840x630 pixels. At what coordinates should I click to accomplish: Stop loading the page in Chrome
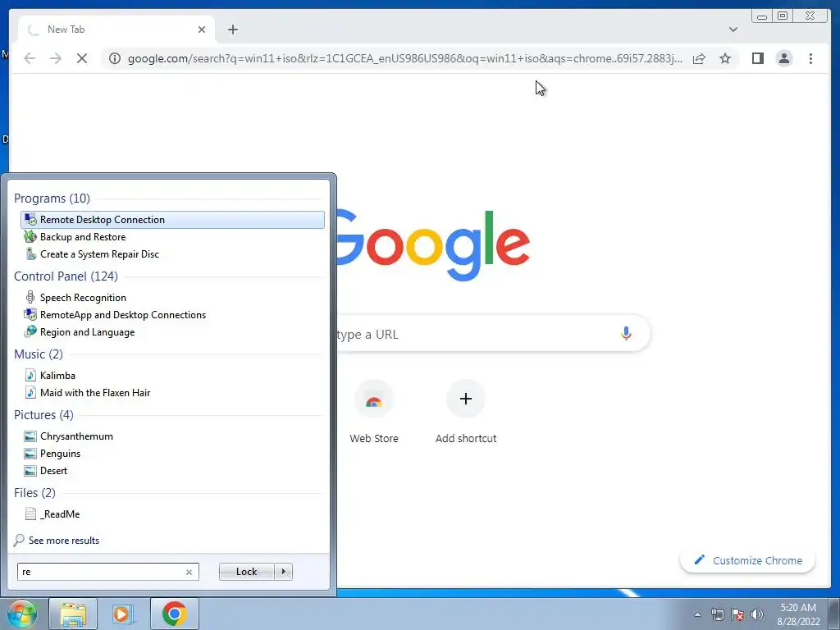[82, 58]
